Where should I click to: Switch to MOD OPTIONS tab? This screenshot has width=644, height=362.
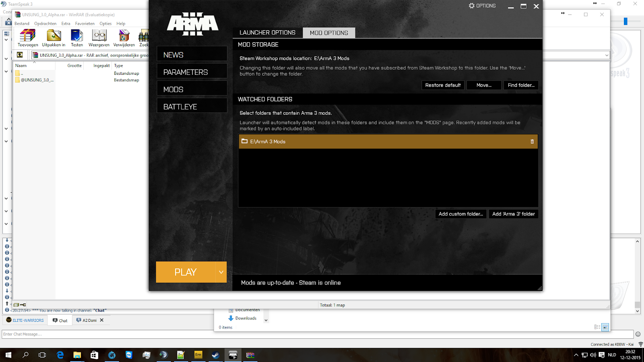329,33
